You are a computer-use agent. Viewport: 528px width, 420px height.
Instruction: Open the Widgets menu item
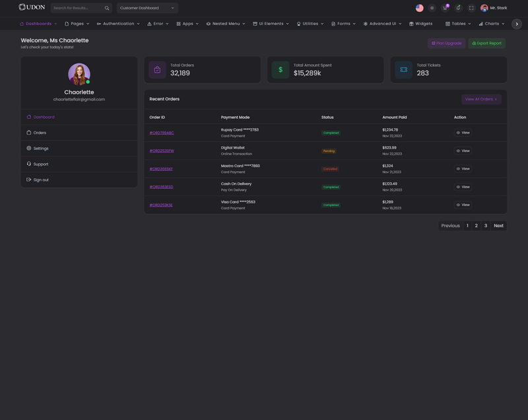[x=420, y=24]
